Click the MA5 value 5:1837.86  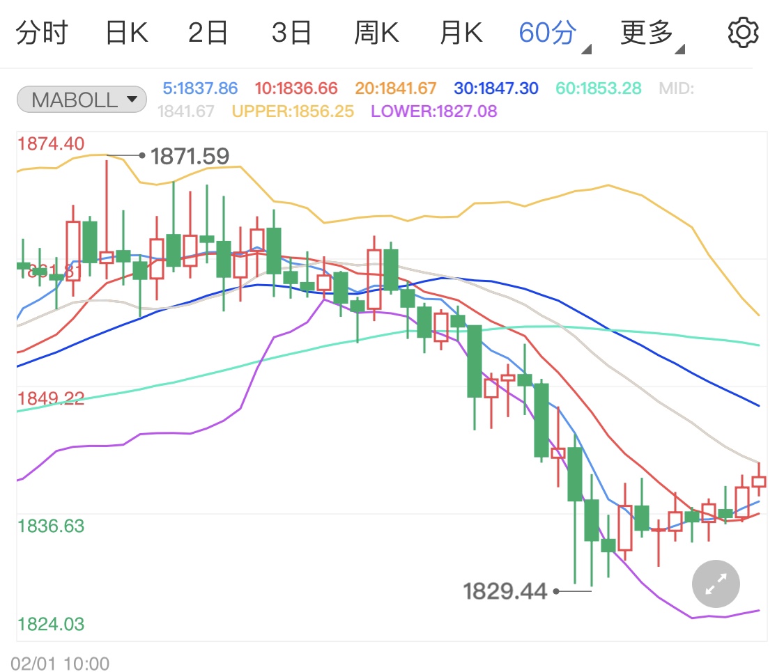pos(200,88)
